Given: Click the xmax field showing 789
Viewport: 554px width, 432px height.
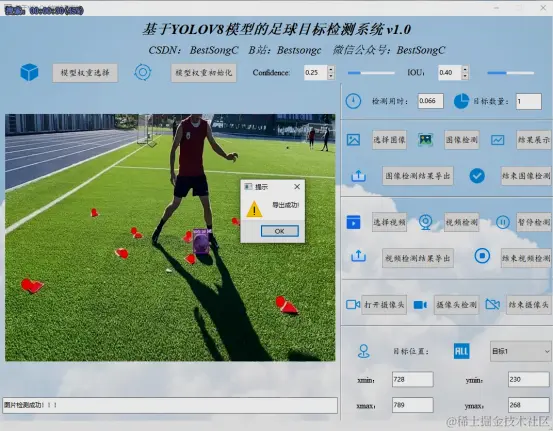Looking at the screenshot, I should click(x=413, y=405).
